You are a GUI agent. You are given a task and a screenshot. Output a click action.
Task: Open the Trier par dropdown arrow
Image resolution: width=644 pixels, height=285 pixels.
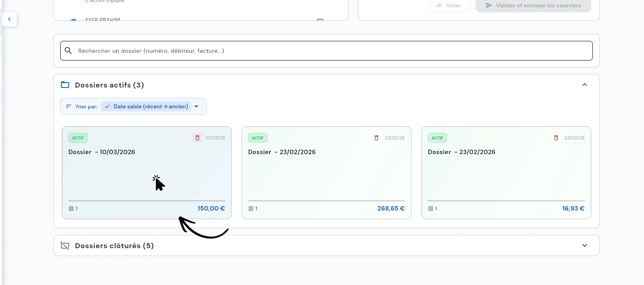(x=196, y=106)
